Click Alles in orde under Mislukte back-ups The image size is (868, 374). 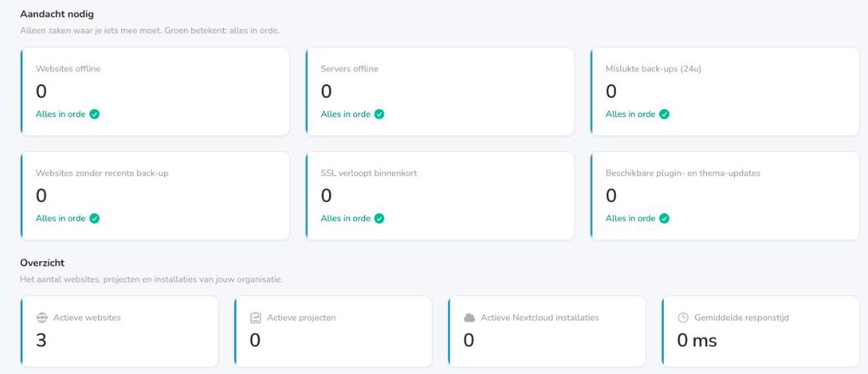pos(631,114)
